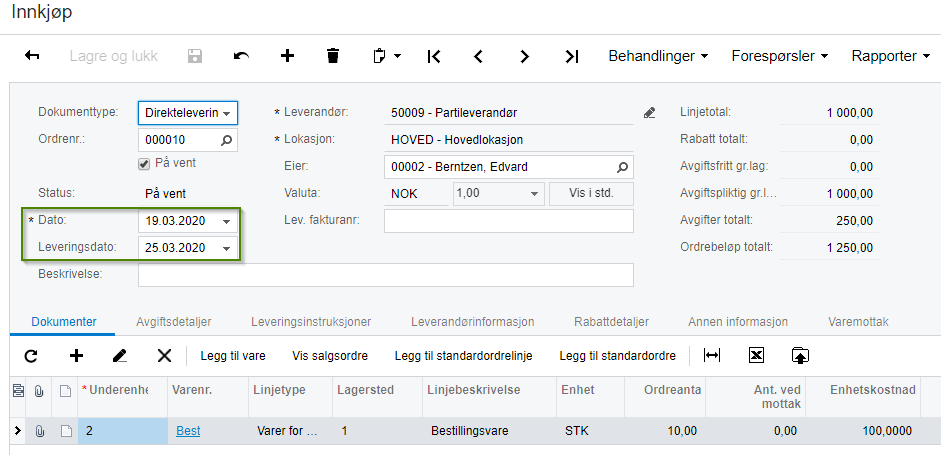Switch to the Rabattdetaljer tab
Screen dimensions: 941x455
611,322
